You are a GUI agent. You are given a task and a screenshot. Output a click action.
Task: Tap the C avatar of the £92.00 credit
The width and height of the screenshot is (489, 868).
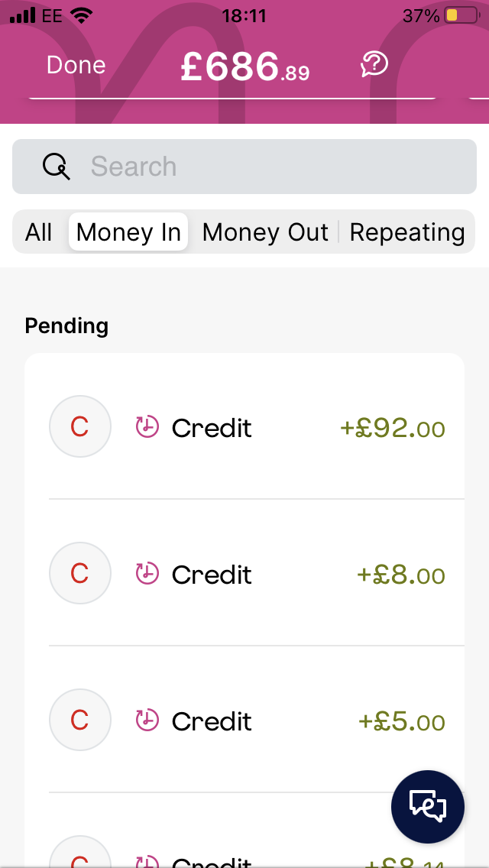80,426
